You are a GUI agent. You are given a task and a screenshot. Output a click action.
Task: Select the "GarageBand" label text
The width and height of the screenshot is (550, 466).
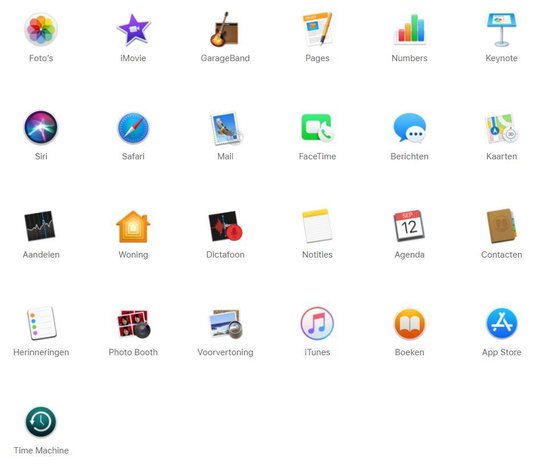point(225,58)
